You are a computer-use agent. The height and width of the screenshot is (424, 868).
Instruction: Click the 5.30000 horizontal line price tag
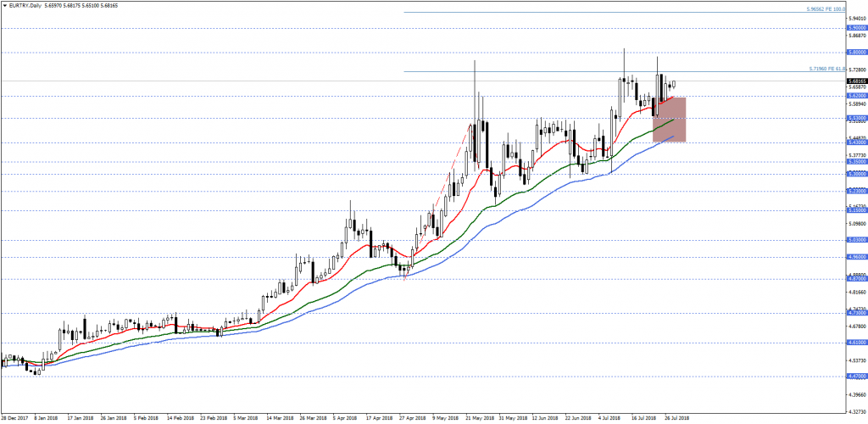pyautogui.click(x=856, y=174)
